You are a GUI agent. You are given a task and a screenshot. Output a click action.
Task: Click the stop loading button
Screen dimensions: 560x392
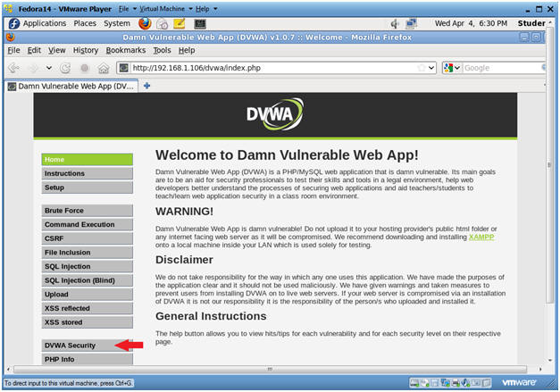[x=85, y=68]
